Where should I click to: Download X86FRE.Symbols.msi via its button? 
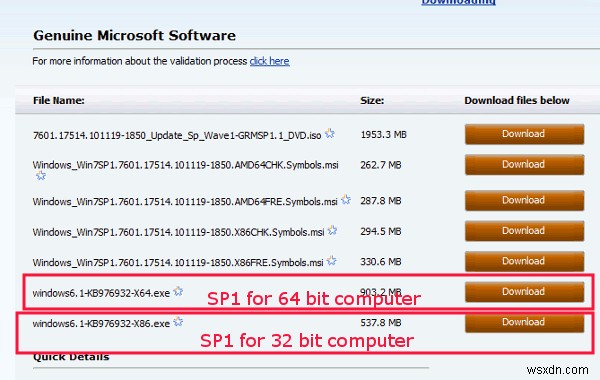[524, 261]
